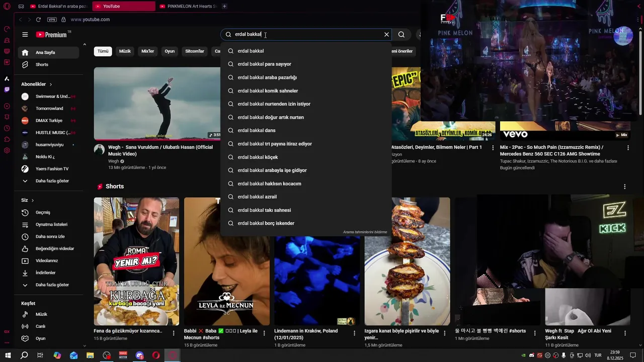Open Tomorrowland subscription channel
Screen dimensions: 644x362
click(x=49, y=108)
